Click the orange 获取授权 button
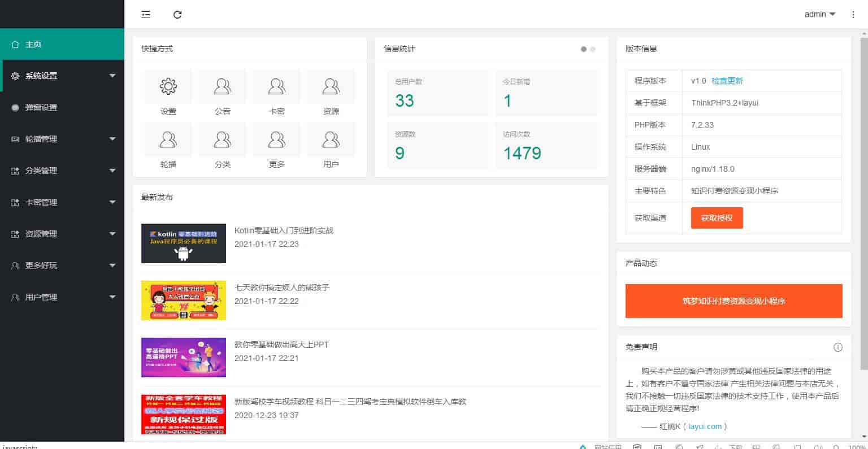Image resolution: width=868 pixels, height=449 pixels. point(717,218)
